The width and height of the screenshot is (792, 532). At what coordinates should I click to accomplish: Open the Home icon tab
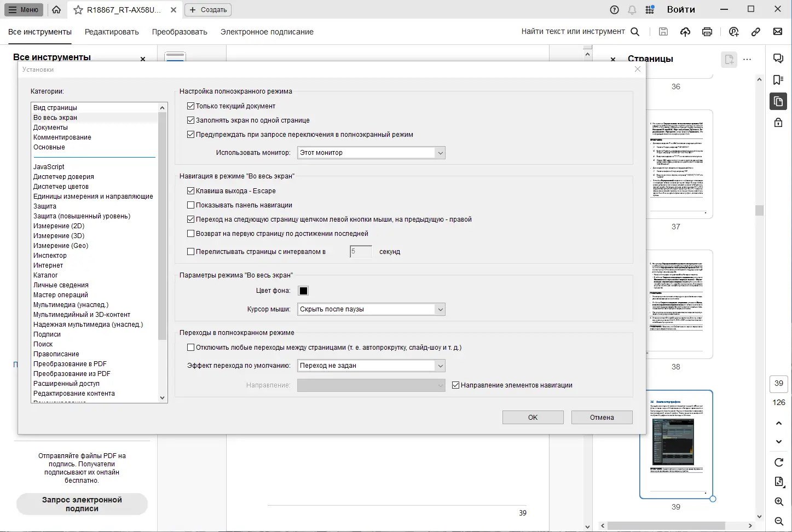(x=56, y=10)
